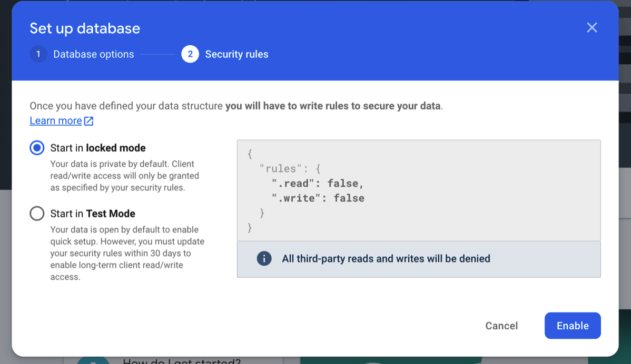Viewport: 631px width, 364px height.
Task: Go back to the Database options step
Action: [93, 54]
